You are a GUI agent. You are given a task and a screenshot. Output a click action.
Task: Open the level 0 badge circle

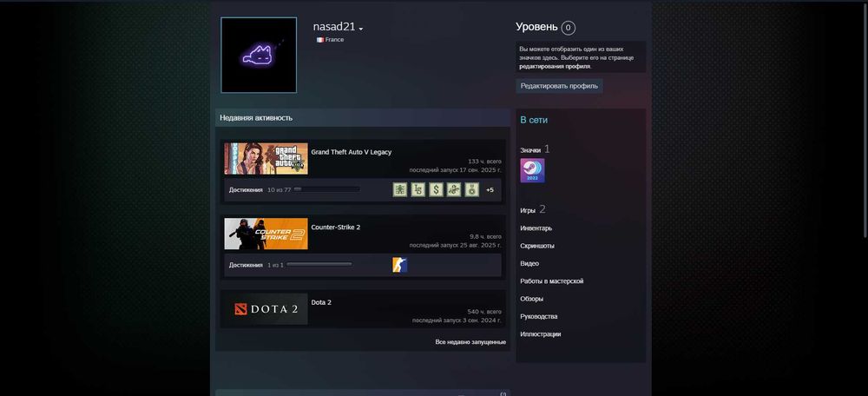(568, 28)
